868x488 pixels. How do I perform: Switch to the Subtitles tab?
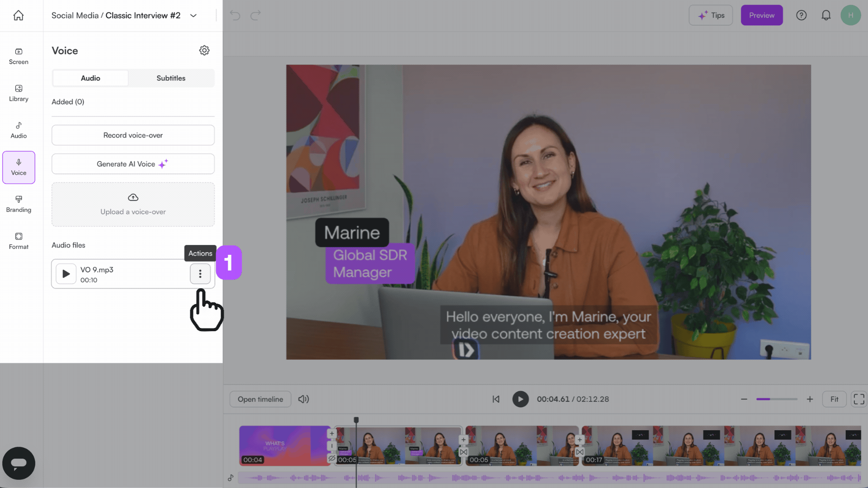171,78
